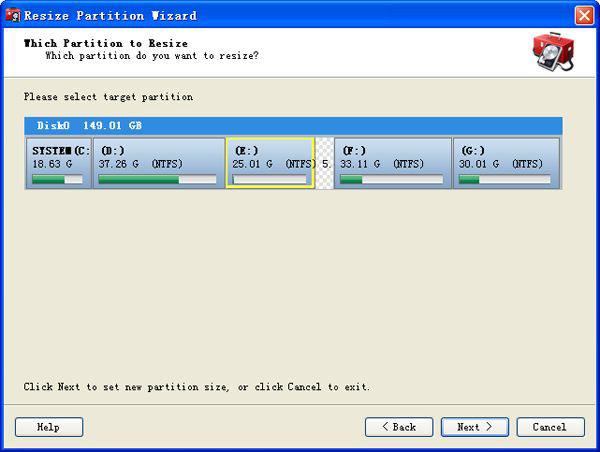Open Help for the wizard

pyautogui.click(x=49, y=427)
